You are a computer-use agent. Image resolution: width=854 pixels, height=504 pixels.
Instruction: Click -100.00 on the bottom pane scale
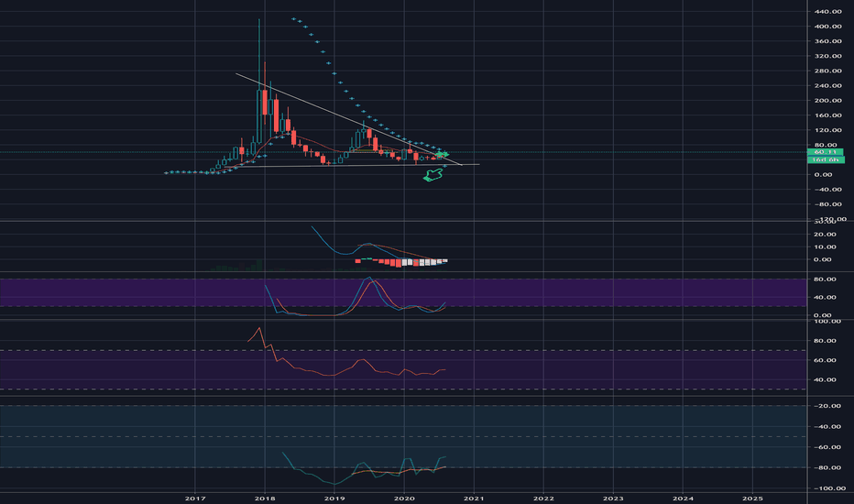coord(829,488)
